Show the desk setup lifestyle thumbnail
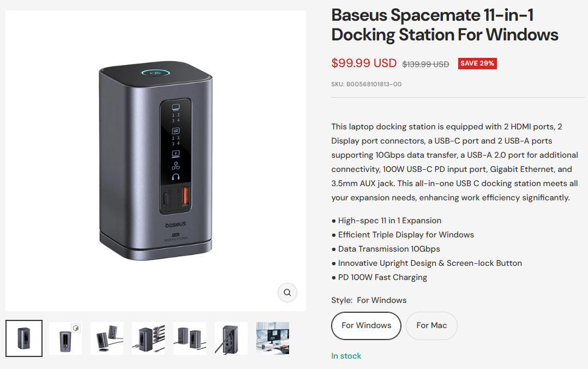Image resolution: width=588 pixels, height=369 pixels. pos(273,338)
